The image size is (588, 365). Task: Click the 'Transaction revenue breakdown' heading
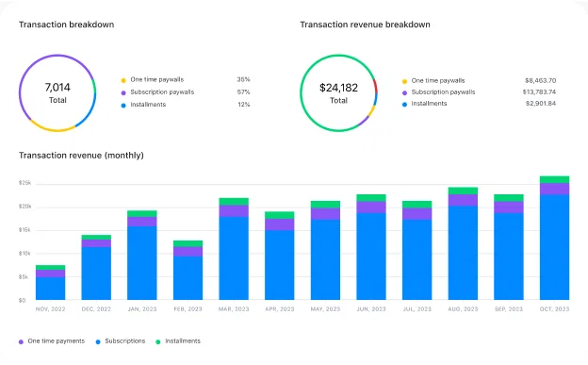[x=365, y=25]
